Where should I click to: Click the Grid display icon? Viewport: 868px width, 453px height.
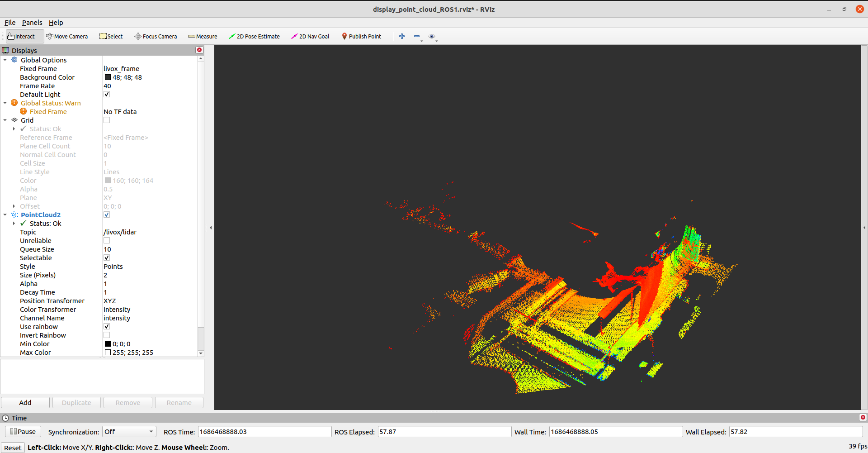click(14, 120)
